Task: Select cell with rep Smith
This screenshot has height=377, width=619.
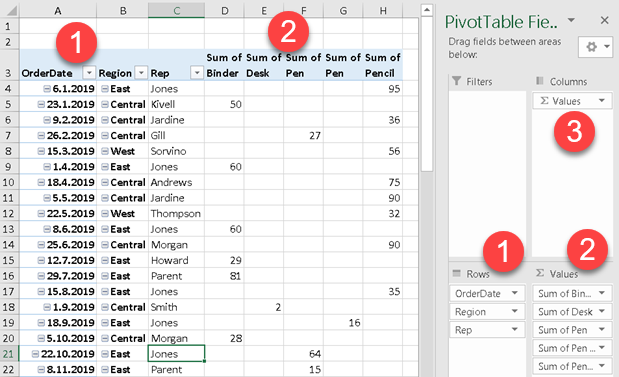Action: (176, 307)
